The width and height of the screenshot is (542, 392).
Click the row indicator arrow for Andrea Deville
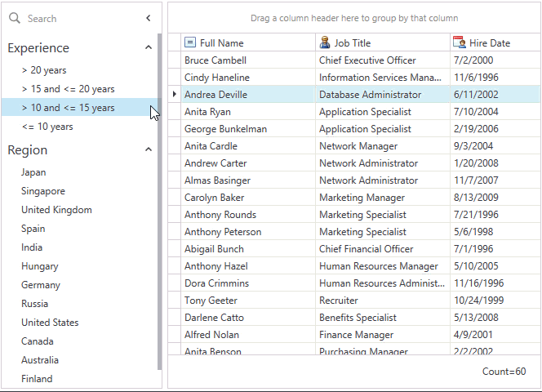175,95
